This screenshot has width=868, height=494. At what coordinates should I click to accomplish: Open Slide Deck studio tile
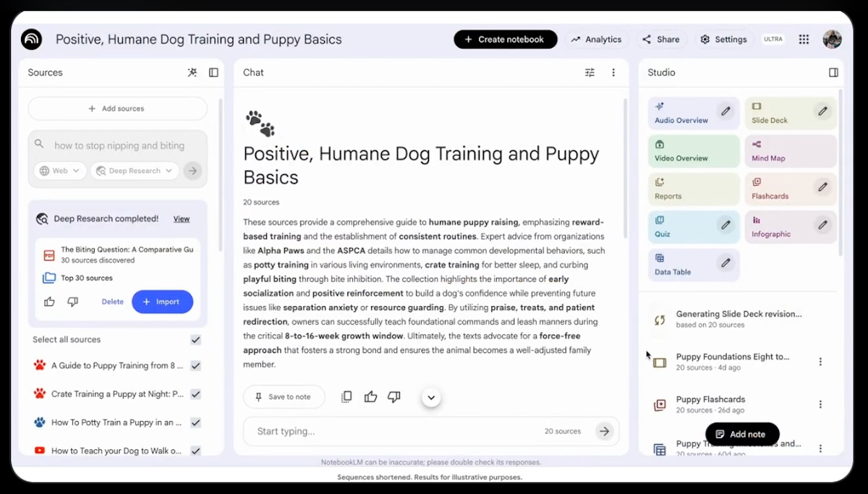coord(791,113)
